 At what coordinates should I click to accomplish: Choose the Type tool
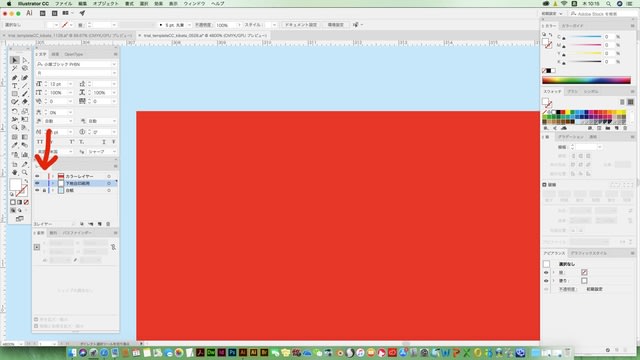[x=15, y=86]
